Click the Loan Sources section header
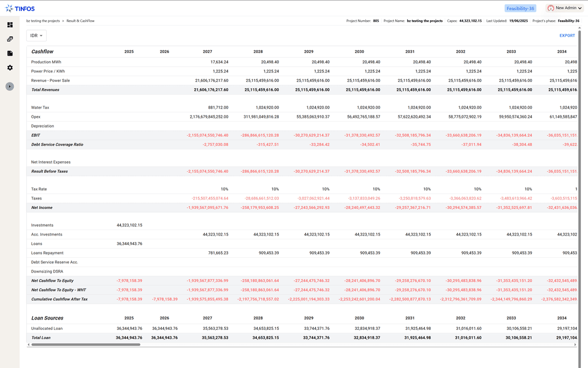This screenshot has height=368, width=588. 47,318
